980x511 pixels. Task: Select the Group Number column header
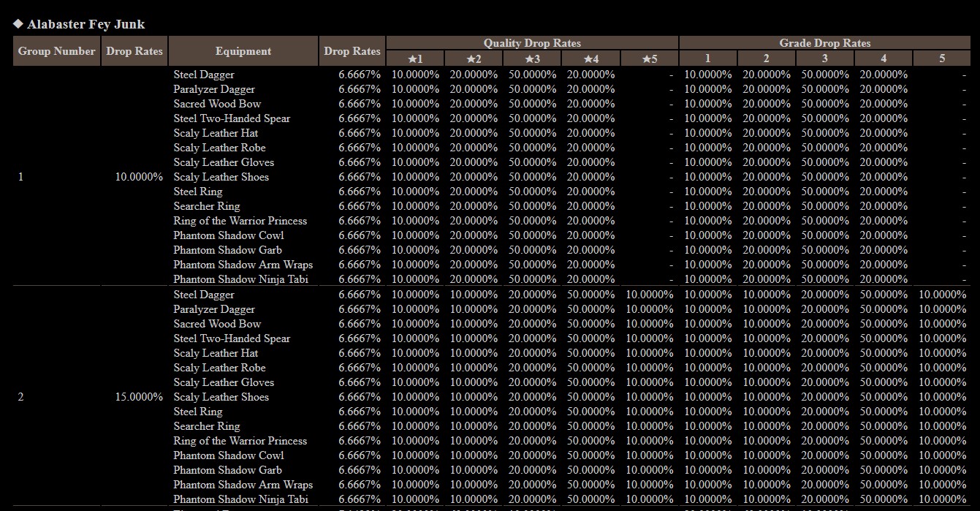pyautogui.click(x=57, y=51)
